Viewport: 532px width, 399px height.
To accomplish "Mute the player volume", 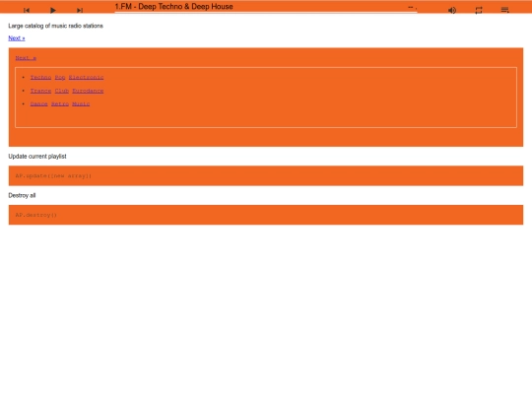I will 452,10.
